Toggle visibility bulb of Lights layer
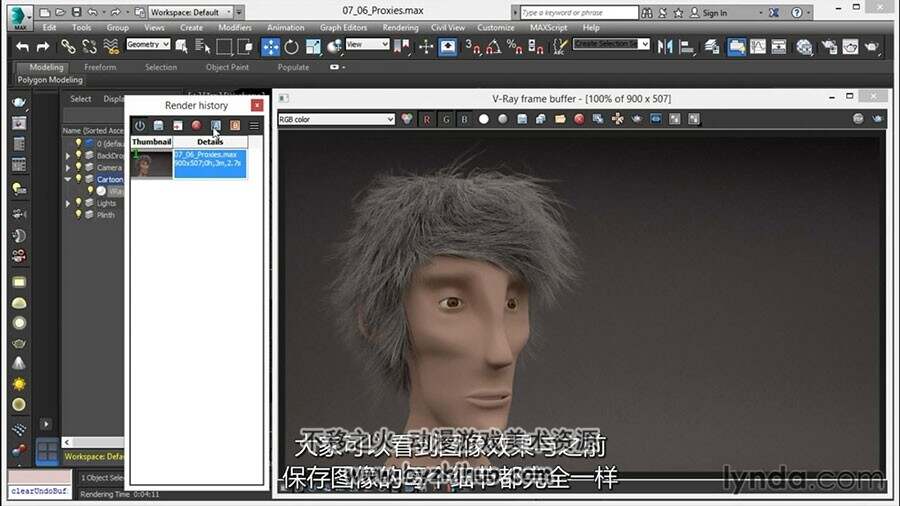This screenshot has width=900, height=506. click(x=79, y=203)
